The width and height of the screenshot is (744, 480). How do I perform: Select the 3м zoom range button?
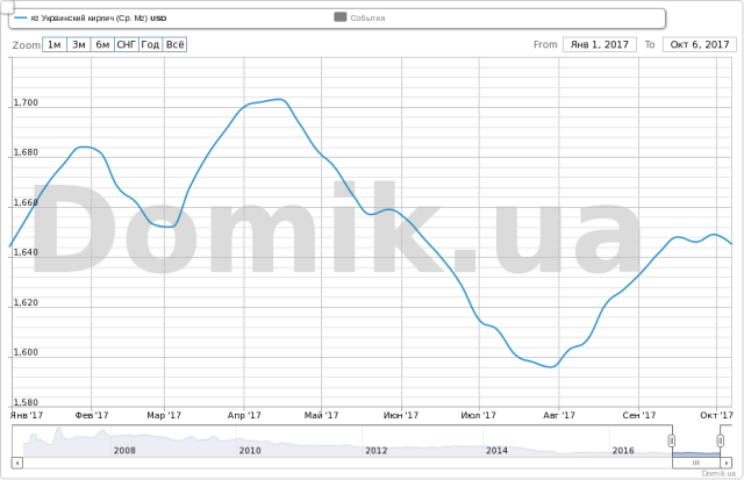[79, 45]
